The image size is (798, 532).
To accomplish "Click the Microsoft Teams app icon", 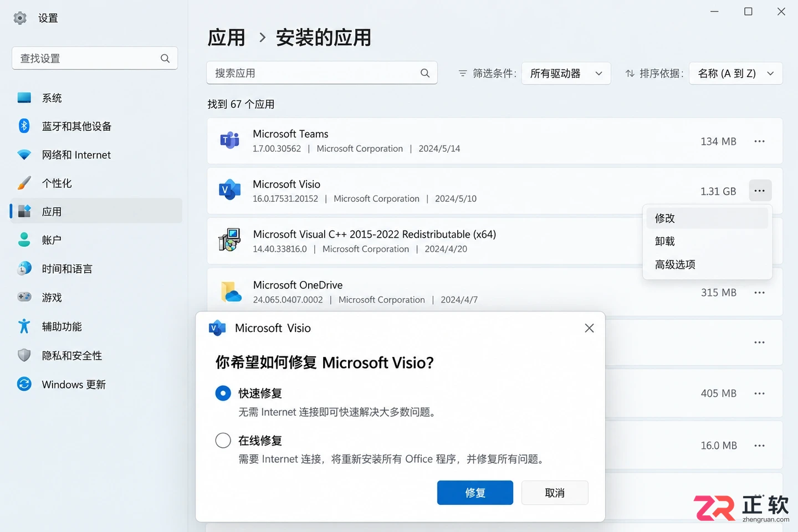I will coord(229,141).
